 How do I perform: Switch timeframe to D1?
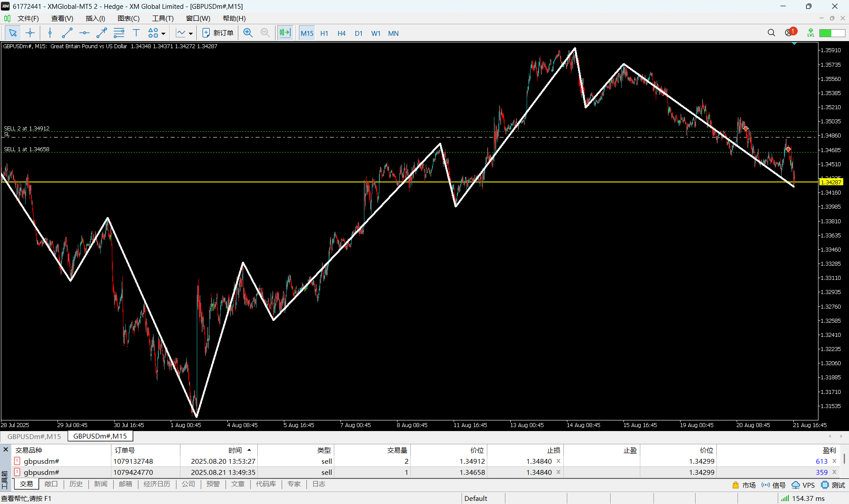[x=359, y=34]
